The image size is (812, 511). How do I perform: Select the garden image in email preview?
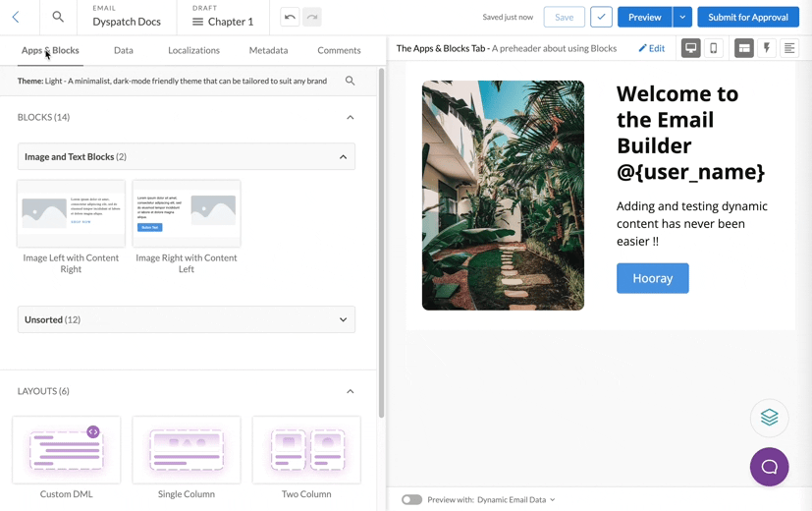click(x=503, y=196)
